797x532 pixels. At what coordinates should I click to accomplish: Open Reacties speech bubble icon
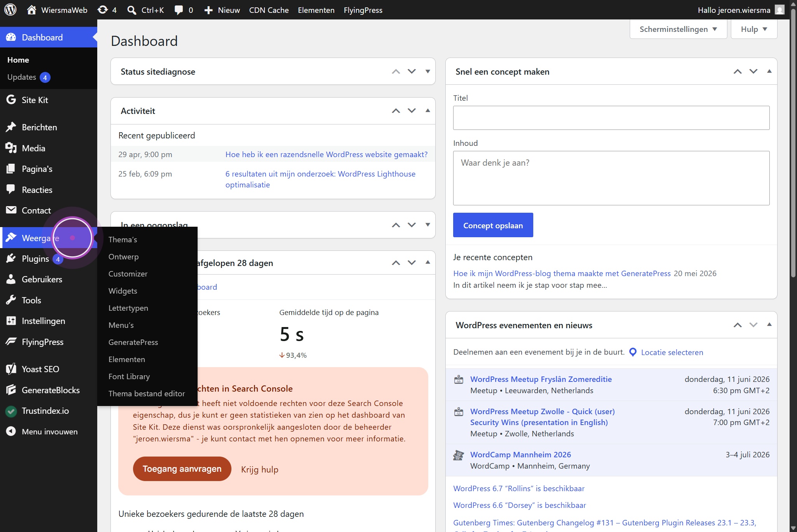pyautogui.click(x=11, y=190)
